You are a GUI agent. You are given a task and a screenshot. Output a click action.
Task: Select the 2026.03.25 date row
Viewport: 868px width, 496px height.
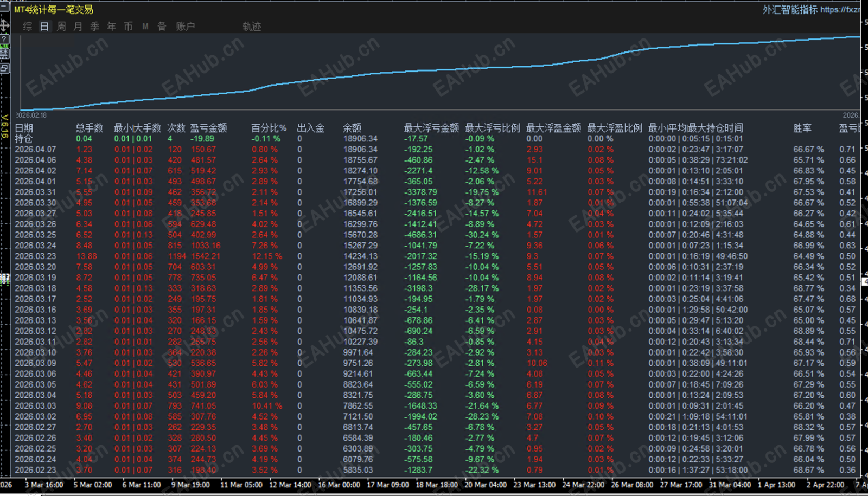click(35, 235)
